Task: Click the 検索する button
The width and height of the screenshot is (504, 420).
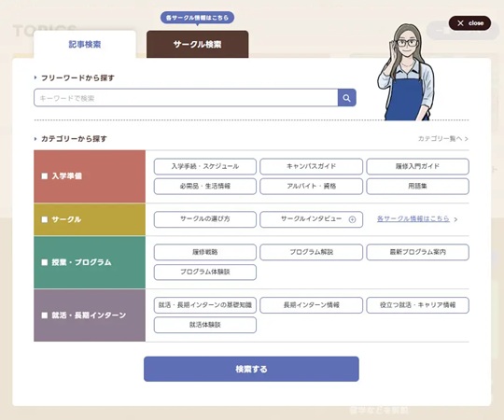Action: point(251,369)
